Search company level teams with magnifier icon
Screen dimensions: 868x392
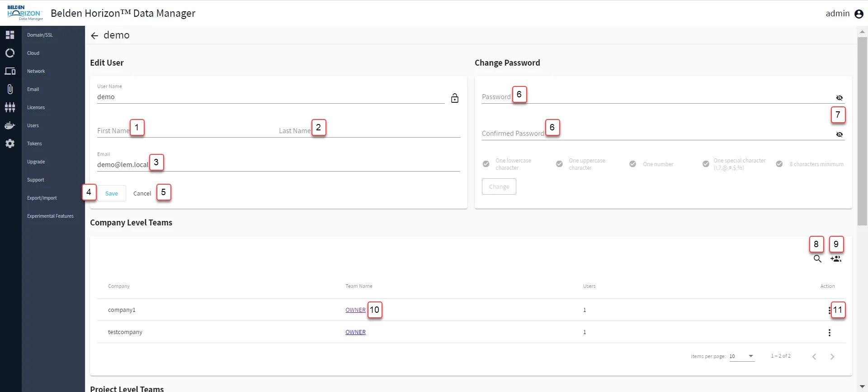coord(817,259)
